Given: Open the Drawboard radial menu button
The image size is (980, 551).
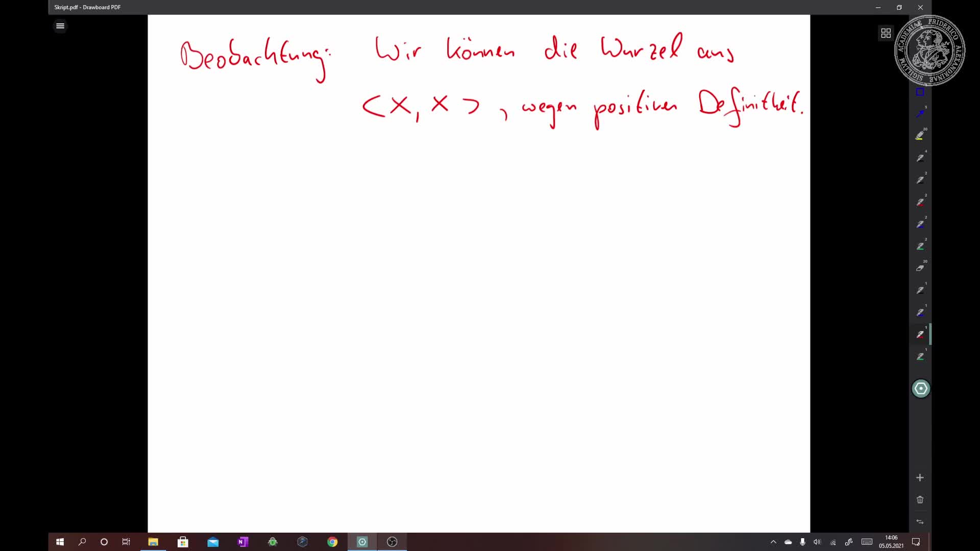Looking at the screenshot, I should [920, 389].
